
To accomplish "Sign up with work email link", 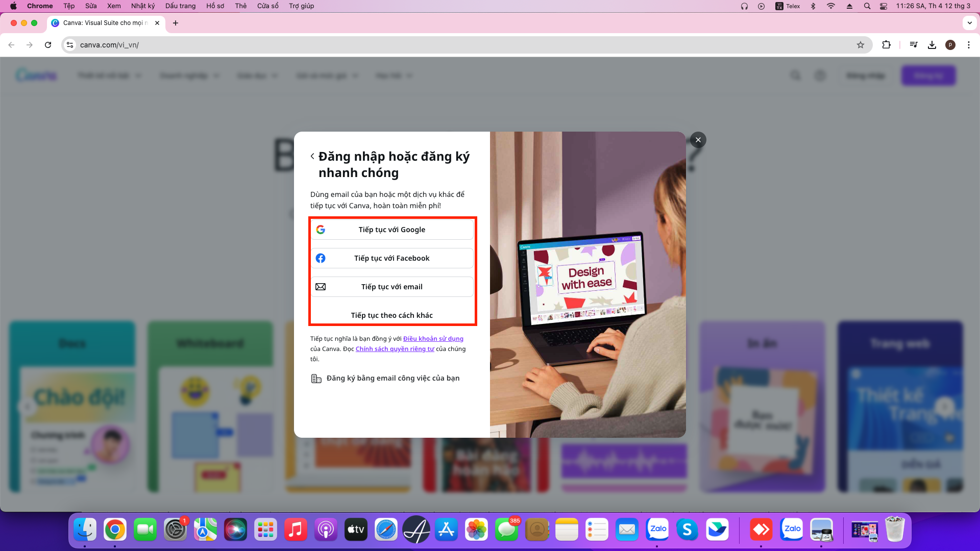I will (x=385, y=378).
